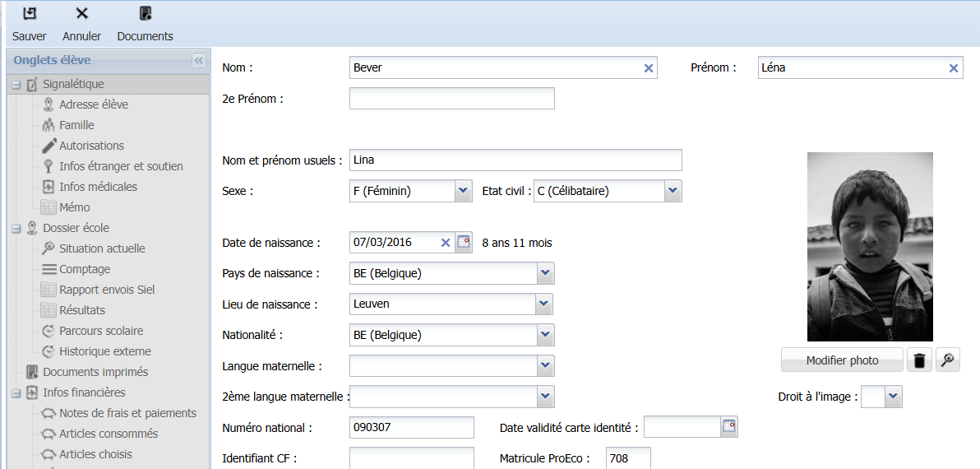Screen dimensions: 980x469
Task: Delete the student photo using trash icon
Action: pos(919,360)
